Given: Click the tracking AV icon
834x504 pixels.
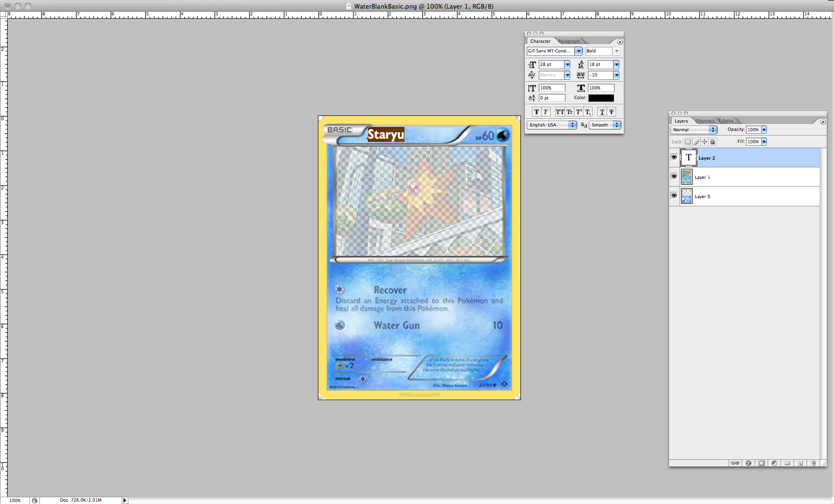Looking at the screenshot, I should click(581, 75).
